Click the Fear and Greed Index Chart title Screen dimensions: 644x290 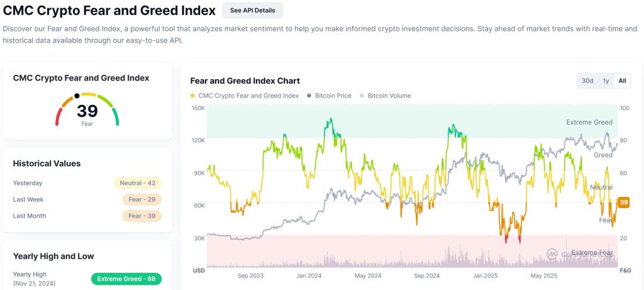[245, 81]
